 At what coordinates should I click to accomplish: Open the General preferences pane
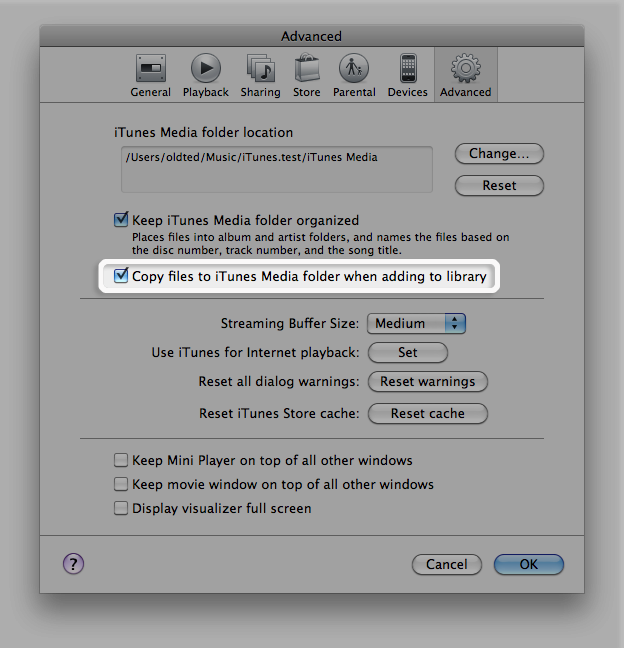point(150,75)
